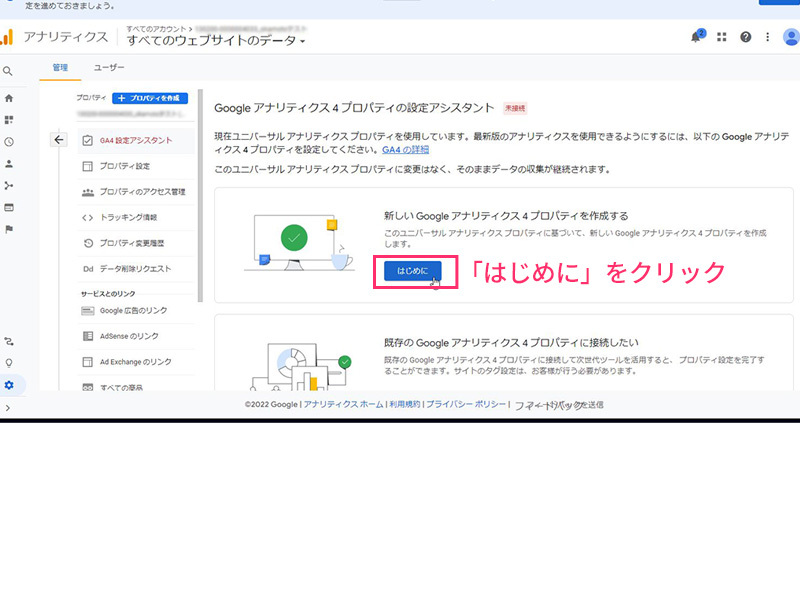Switch to the ユーザー tab
Viewport: 800px width, 600px height.
tap(109, 68)
